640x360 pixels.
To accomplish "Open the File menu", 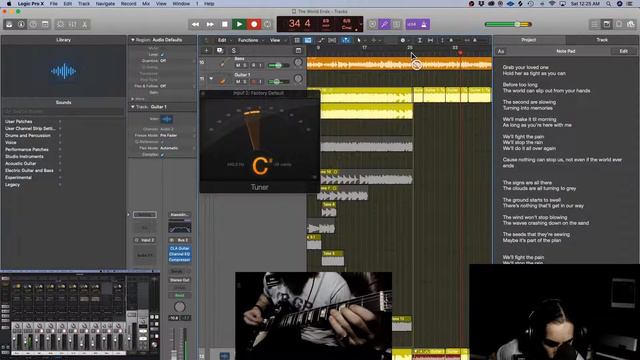I will click(53, 4).
